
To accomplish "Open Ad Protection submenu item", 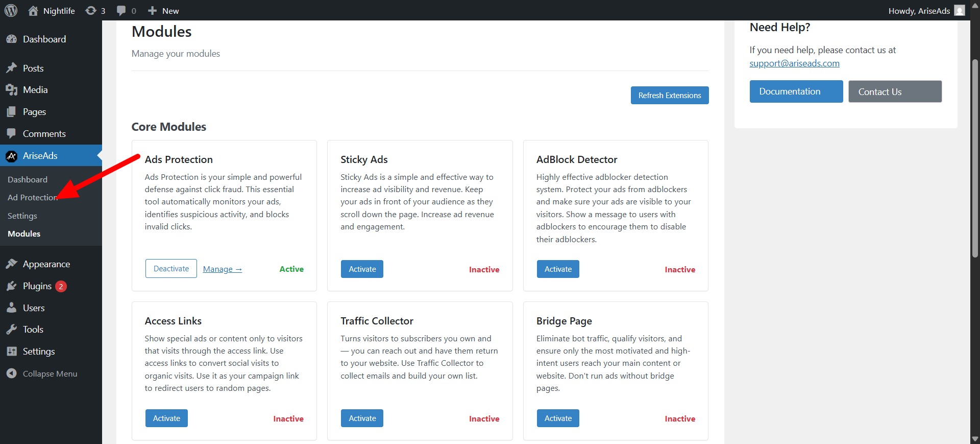I will pyautogui.click(x=32, y=198).
